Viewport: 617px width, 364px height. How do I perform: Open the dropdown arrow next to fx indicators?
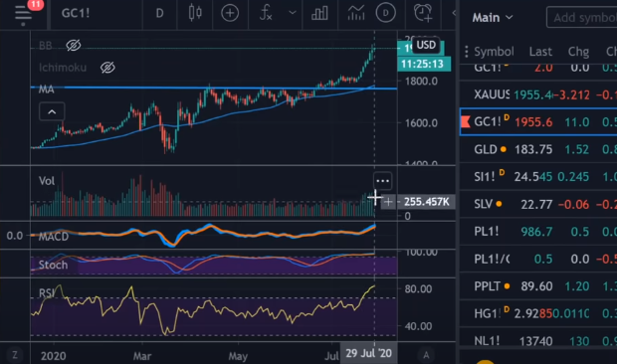point(293,13)
